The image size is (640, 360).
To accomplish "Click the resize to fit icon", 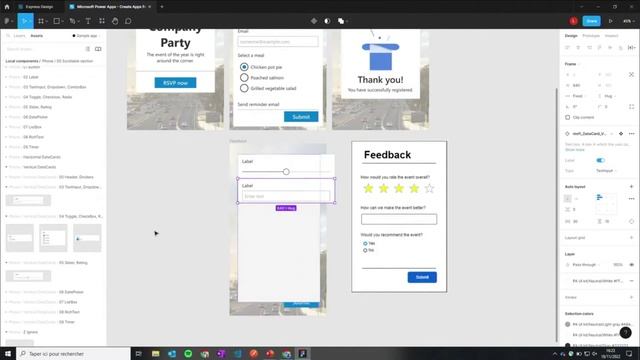I will pos(631,75).
